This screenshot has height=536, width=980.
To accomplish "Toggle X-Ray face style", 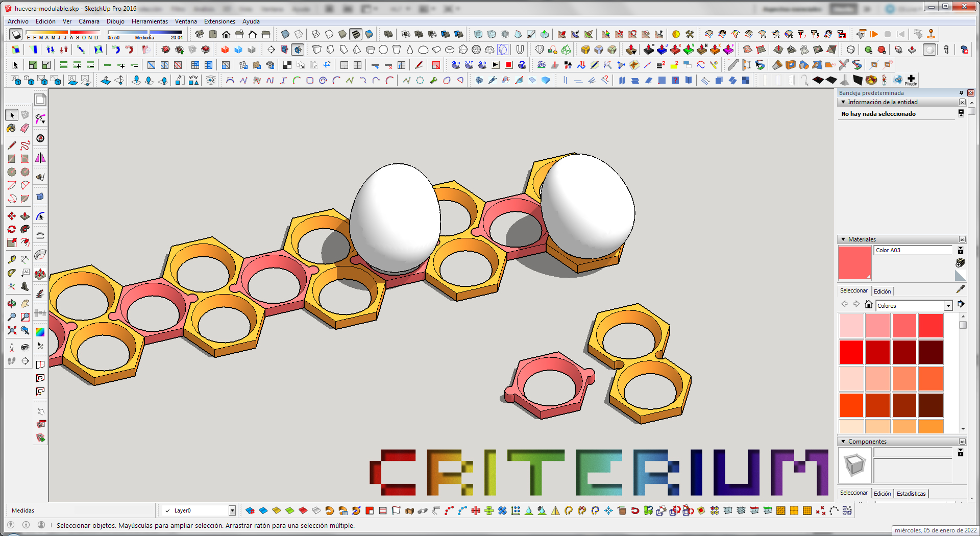I will coord(285,35).
